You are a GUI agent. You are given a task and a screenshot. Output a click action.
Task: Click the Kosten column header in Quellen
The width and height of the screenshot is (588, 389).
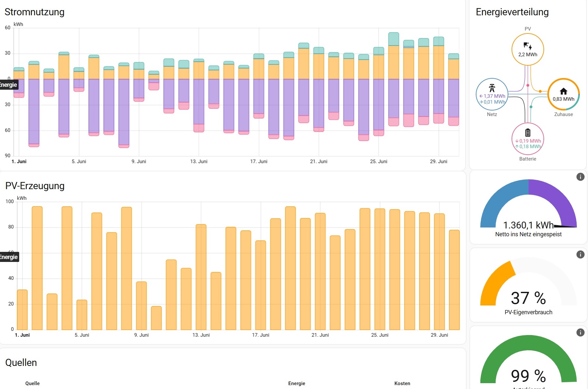[402, 383]
